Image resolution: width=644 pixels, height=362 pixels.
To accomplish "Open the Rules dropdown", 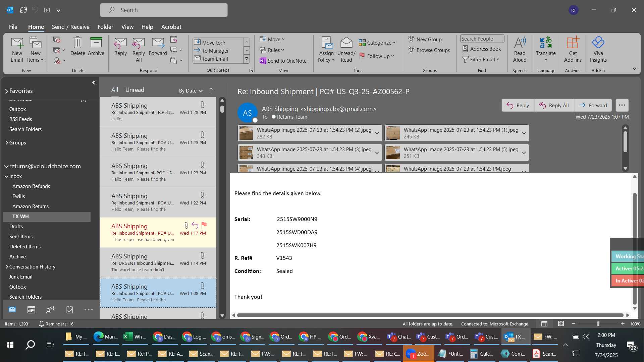I will pyautogui.click(x=272, y=50).
